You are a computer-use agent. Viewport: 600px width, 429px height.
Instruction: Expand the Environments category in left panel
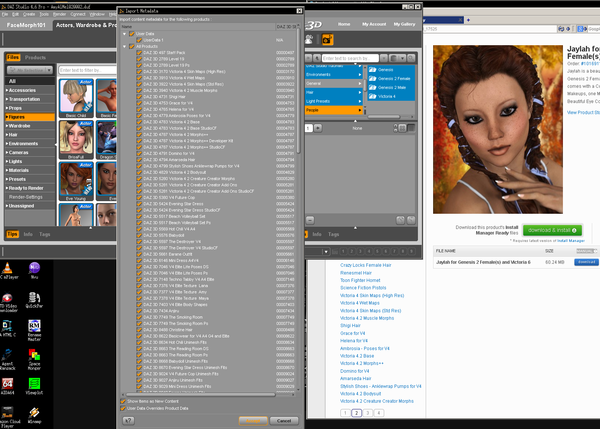pos(7,144)
